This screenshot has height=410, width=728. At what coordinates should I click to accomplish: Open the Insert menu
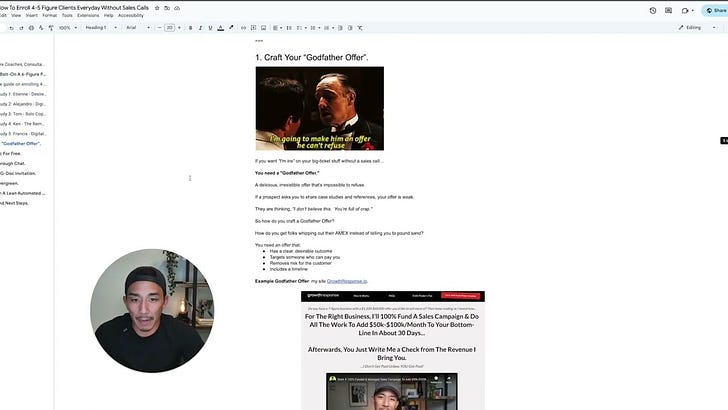pyautogui.click(x=32, y=15)
